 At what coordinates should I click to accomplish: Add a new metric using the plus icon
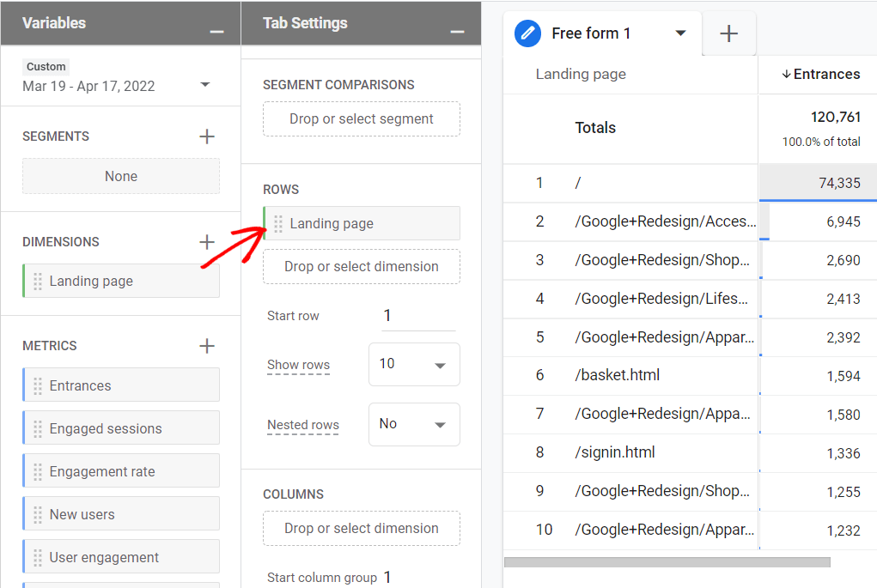pos(206,345)
